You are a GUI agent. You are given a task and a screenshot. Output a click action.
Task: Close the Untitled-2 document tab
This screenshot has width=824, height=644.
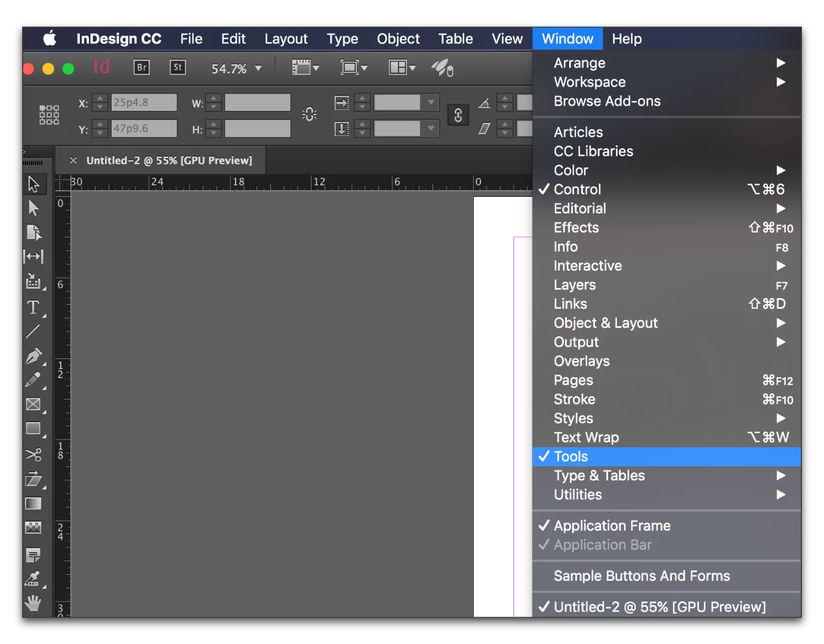[73, 160]
